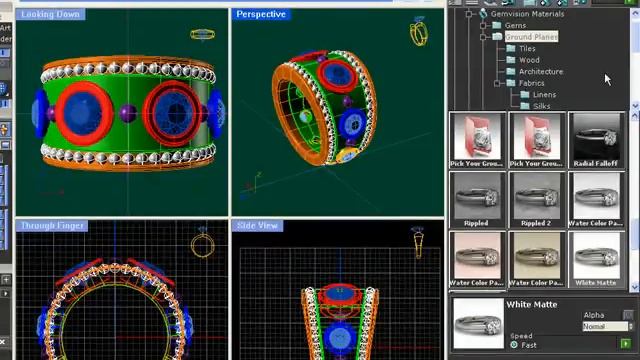Click material tree scrollbar down arrow
The width and height of the screenshot is (640, 360).
pyautogui.click(x=635, y=106)
